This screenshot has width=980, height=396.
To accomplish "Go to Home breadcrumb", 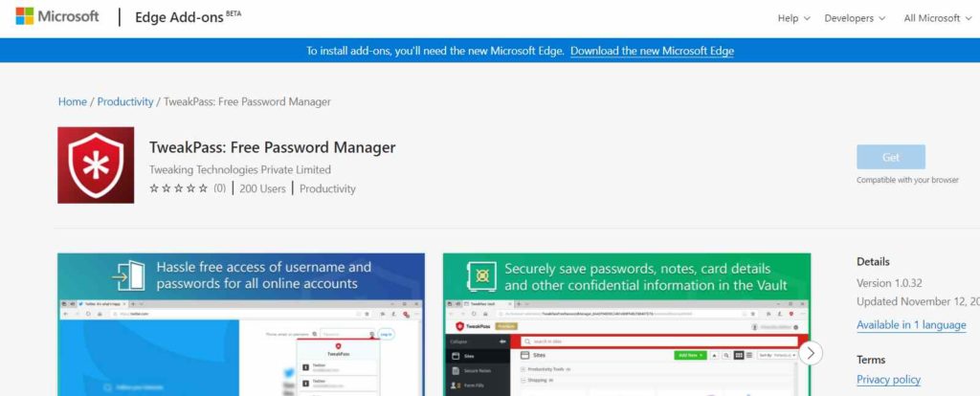I will tap(73, 101).
